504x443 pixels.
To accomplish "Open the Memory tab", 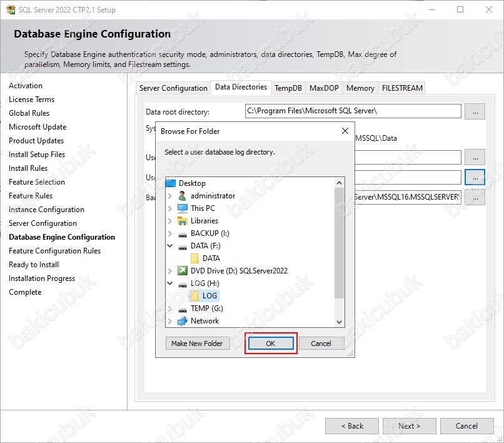I will pos(360,88).
